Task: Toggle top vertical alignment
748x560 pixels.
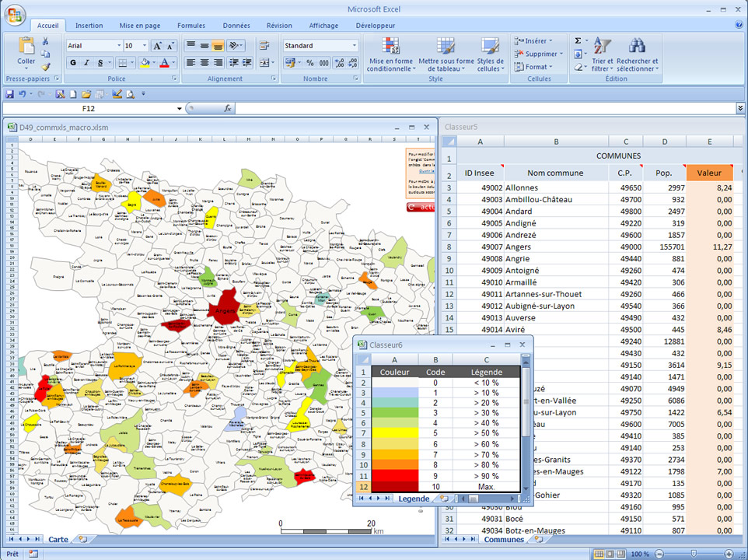Action: [x=190, y=46]
